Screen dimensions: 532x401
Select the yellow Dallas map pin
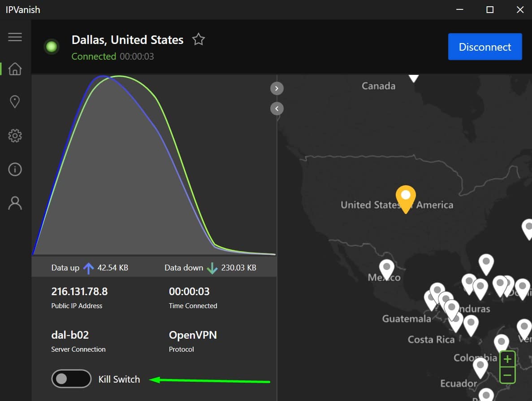pyautogui.click(x=406, y=199)
